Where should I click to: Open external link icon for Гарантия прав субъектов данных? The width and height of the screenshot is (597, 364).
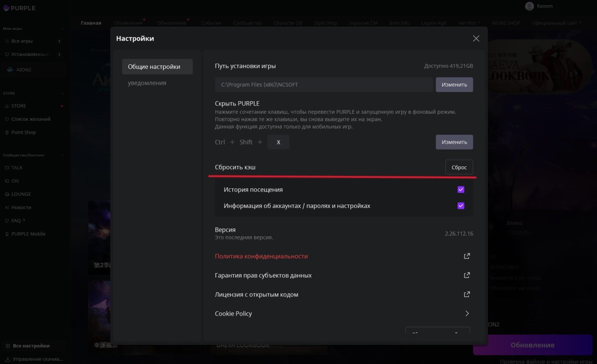point(466,275)
